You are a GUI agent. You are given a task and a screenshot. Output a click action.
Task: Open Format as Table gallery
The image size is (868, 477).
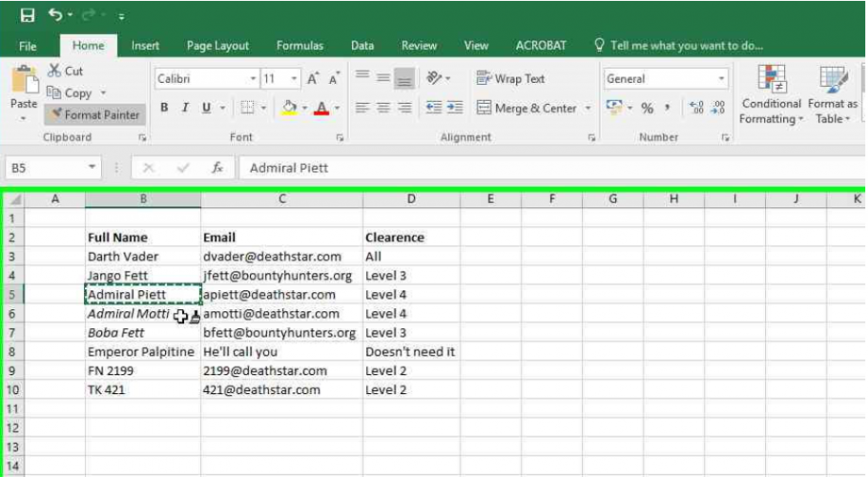point(832,95)
